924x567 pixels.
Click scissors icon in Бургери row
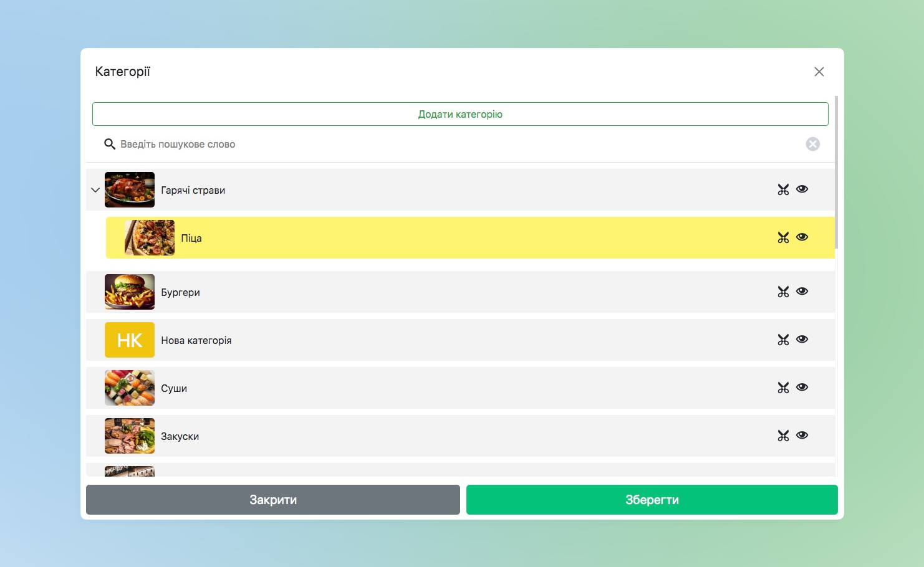pyautogui.click(x=783, y=292)
